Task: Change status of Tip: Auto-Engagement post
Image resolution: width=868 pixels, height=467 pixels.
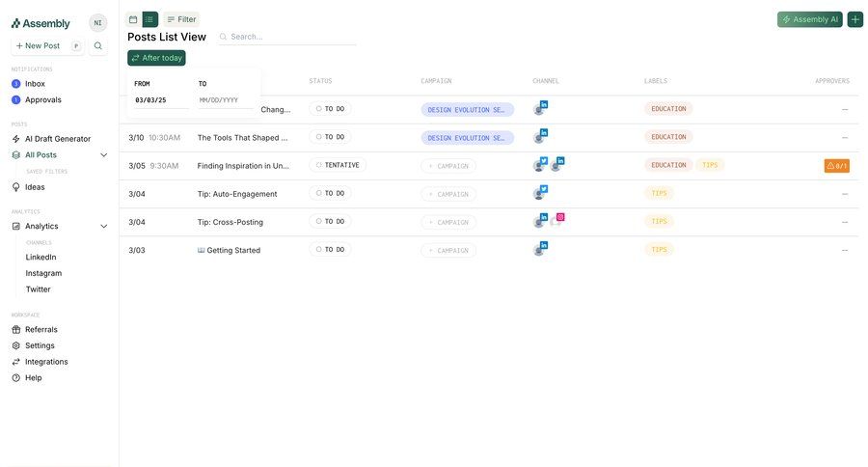Action: (330, 193)
